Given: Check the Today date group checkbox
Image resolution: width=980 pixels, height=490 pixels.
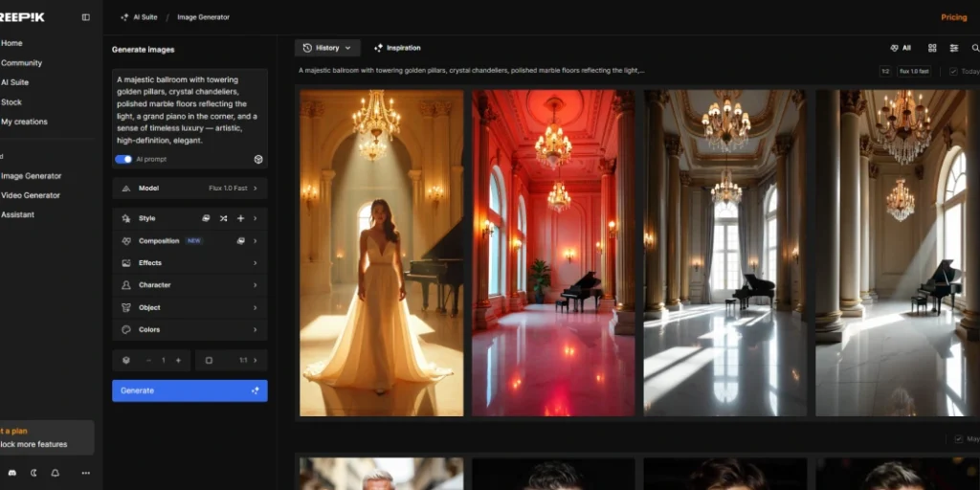Looking at the screenshot, I should coord(953,72).
